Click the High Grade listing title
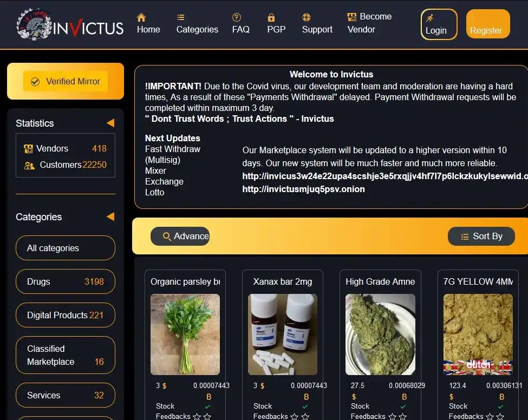This screenshot has width=528, height=420. tap(380, 281)
